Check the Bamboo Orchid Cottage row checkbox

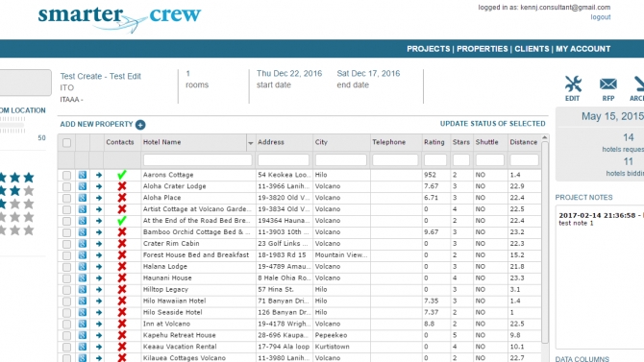pos(66,232)
